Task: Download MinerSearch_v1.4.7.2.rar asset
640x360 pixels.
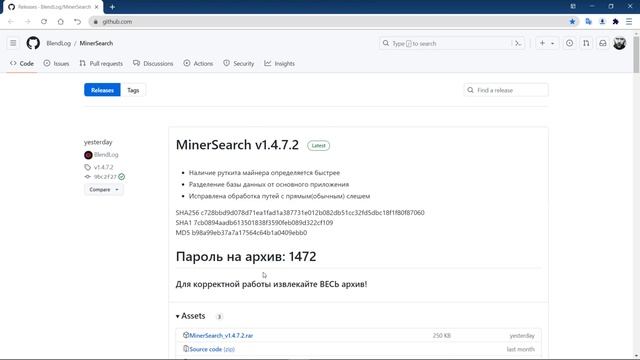Action: coord(221,336)
